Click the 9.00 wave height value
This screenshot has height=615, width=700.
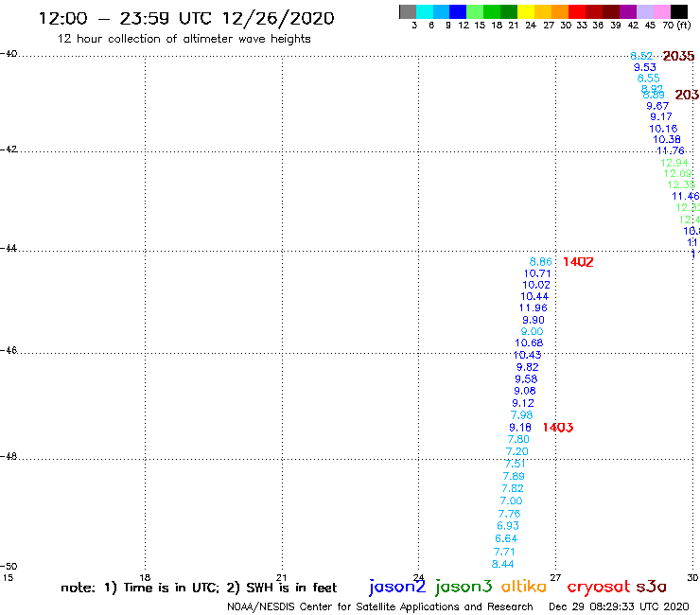point(533,331)
